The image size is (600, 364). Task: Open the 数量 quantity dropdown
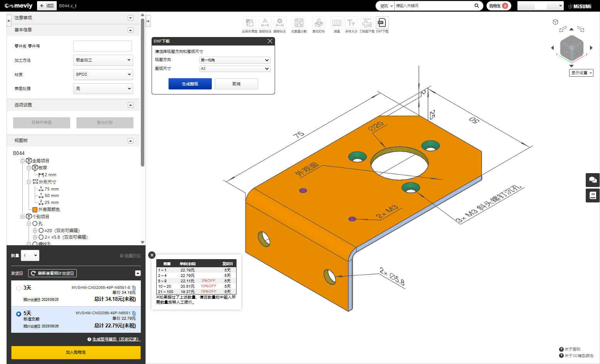[x=30, y=255]
